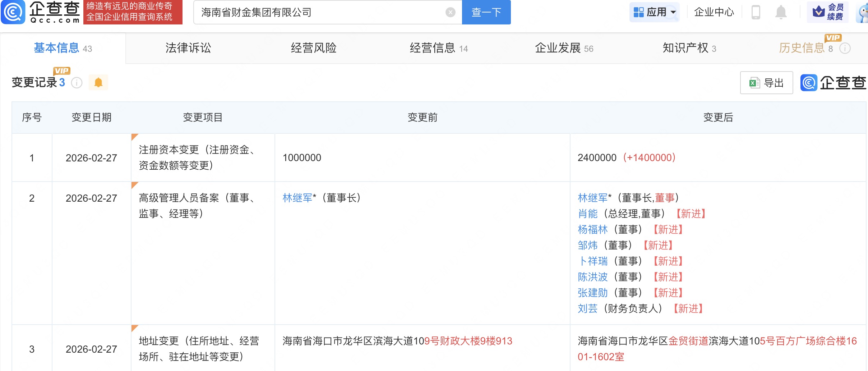
Task: Toggle the orange change-monitoring bell
Action: click(98, 83)
